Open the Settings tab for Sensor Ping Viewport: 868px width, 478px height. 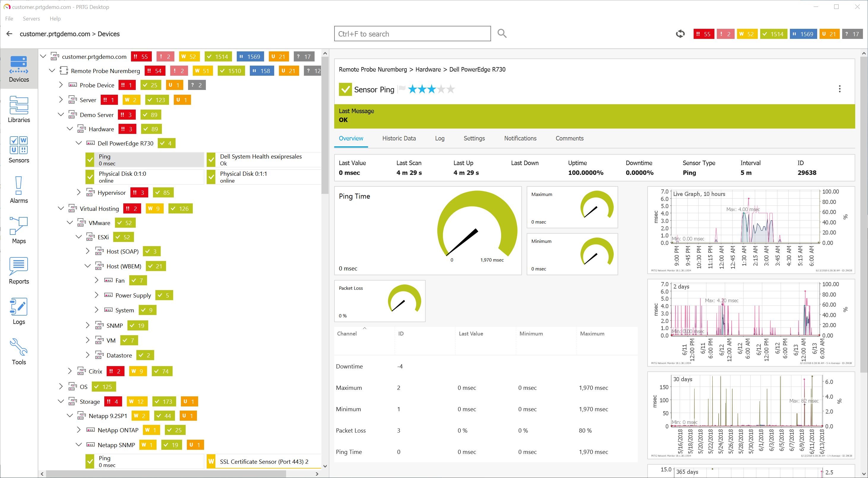pos(475,138)
